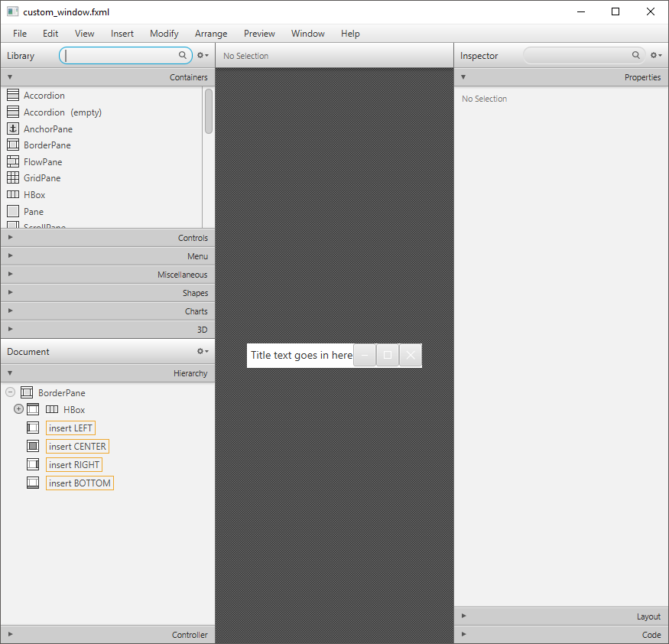Click 'Accordion (empty)' library entry text
This screenshot has width=669, height=644.
(x=63, y=112)
